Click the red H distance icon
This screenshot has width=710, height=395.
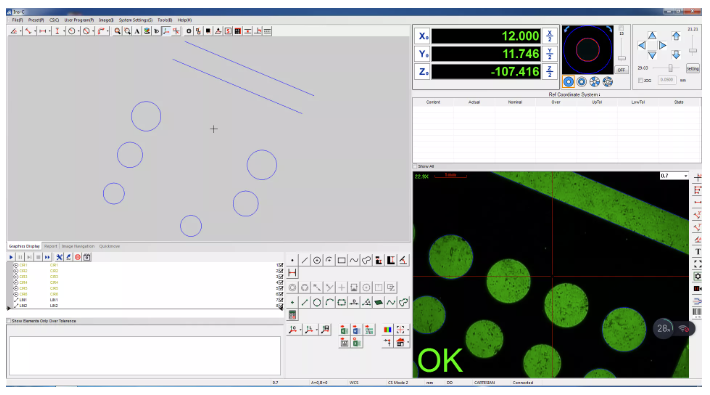tap(293, 273)
